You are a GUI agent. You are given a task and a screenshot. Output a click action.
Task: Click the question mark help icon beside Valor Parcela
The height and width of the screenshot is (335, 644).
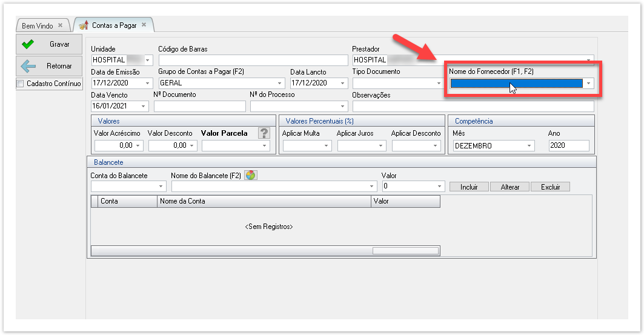coord(264,133)
